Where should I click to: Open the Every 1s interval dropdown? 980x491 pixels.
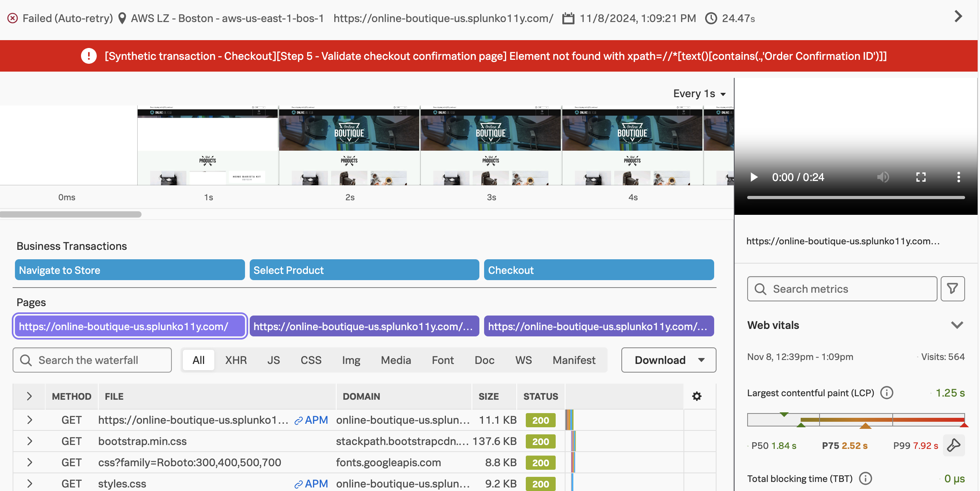tap(699, 94)
